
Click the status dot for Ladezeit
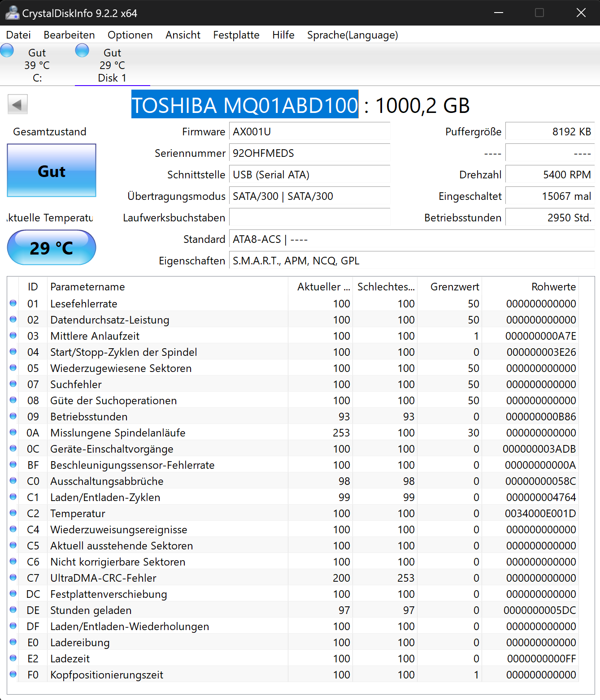[13, 658]
